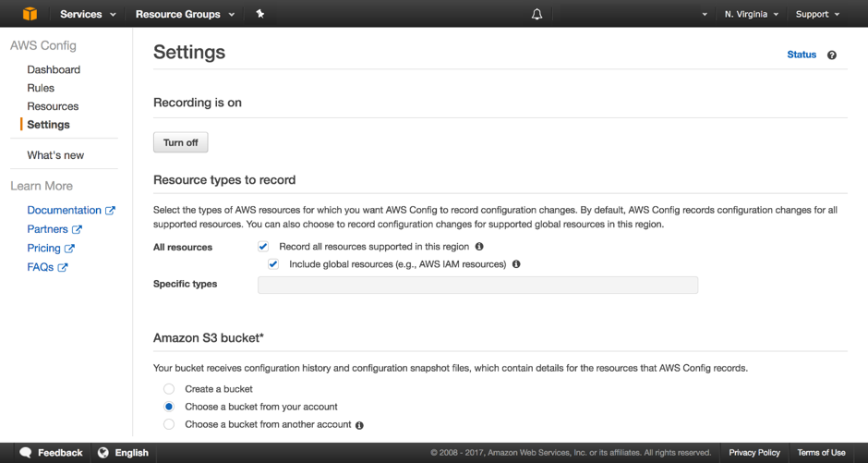
Task: Open Resources in the sidebar
Action: tap(54, 106)
